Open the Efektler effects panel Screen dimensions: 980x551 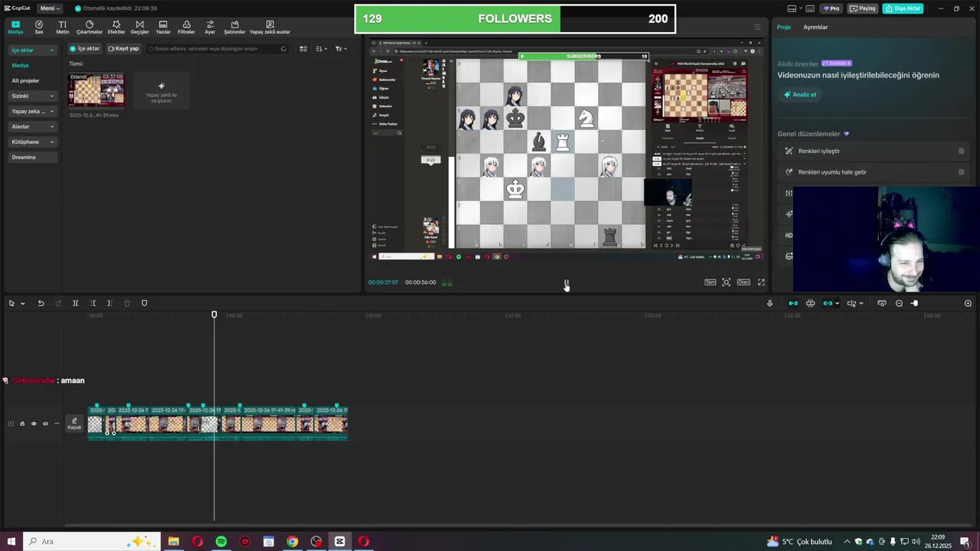coord(116,28)
